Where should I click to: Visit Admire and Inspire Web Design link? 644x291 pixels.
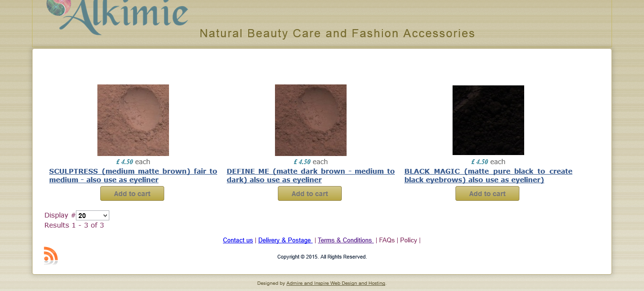pyautogui.click(x=336, y=283)
